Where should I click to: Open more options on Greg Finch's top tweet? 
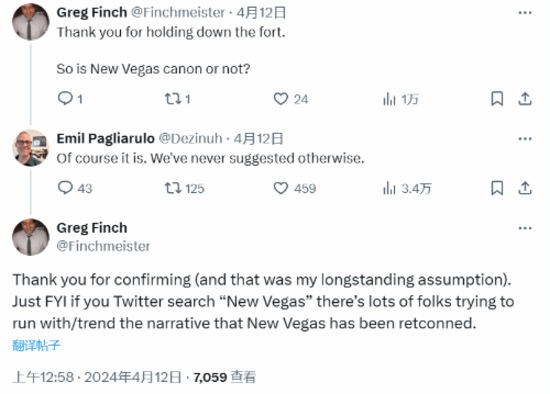pyautogui.click(x=525, y=13)
